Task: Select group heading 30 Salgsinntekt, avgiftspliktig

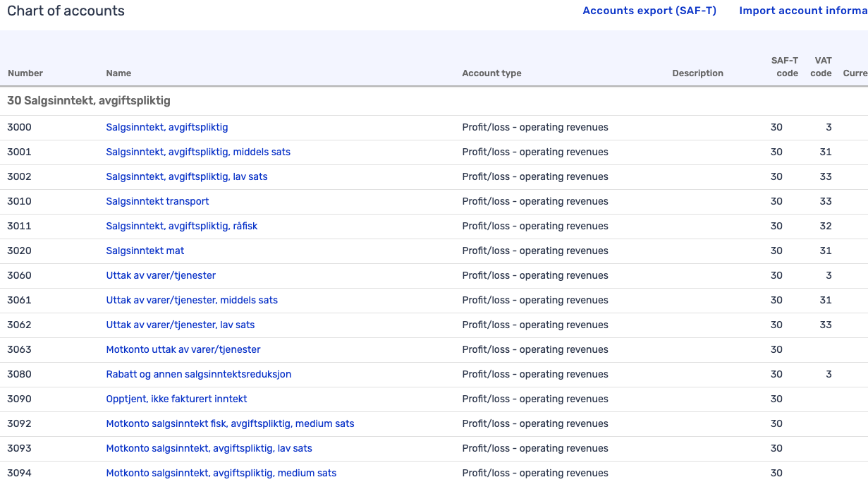Action: 89,100
